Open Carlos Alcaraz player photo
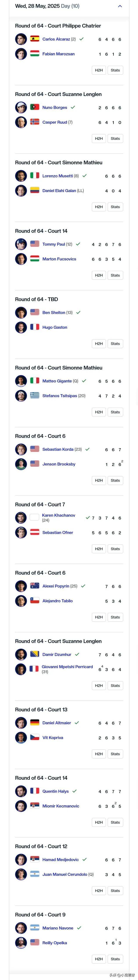 point(21,39)
